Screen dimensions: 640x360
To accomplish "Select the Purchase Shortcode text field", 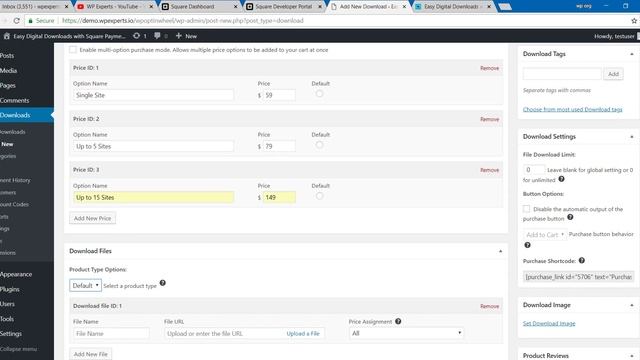I will [578, 277].
